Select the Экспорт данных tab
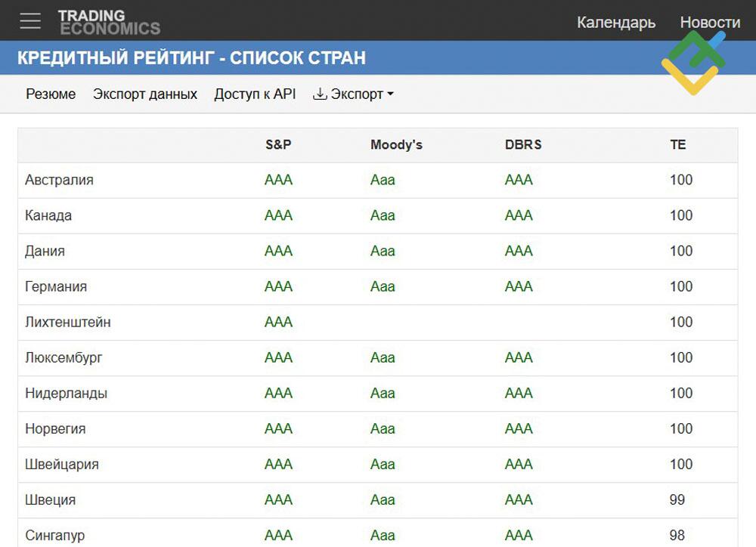The width and height of the screenshot is (756, 547). 145,94
